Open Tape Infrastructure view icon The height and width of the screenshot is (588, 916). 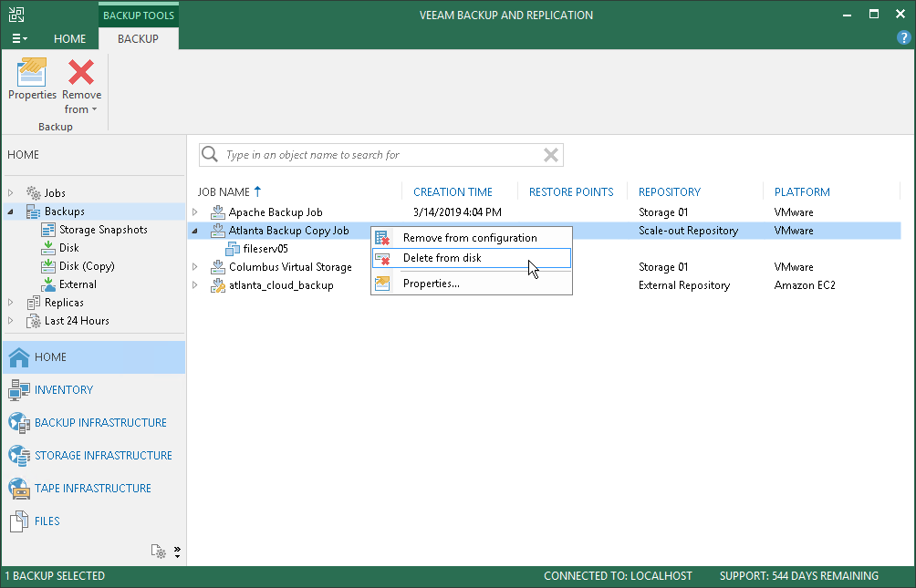(x=19, y=489)
